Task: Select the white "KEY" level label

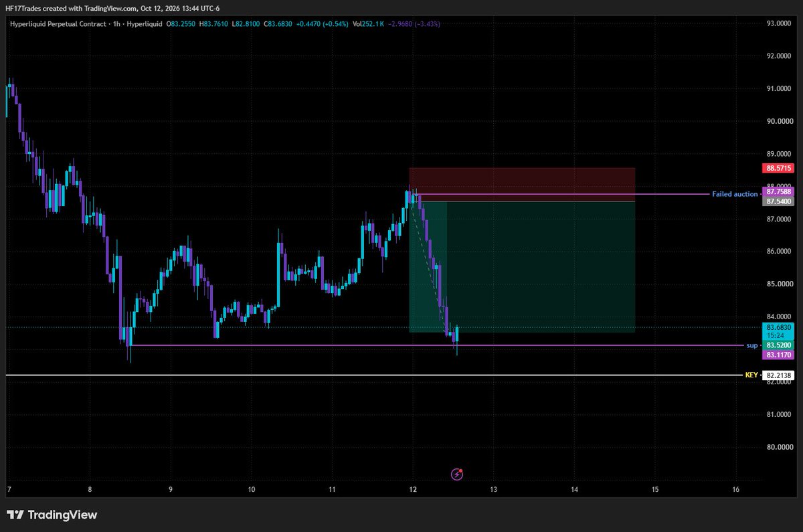Action: tap(751, 375)
